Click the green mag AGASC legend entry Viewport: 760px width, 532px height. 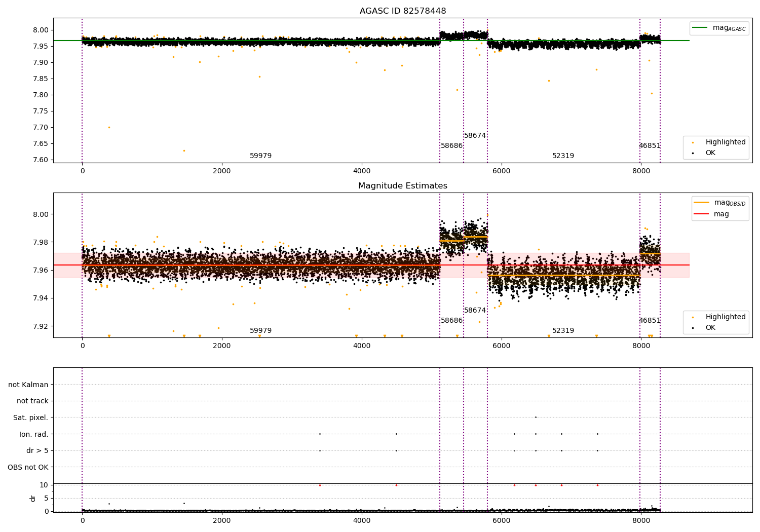[x=719, y=28]
